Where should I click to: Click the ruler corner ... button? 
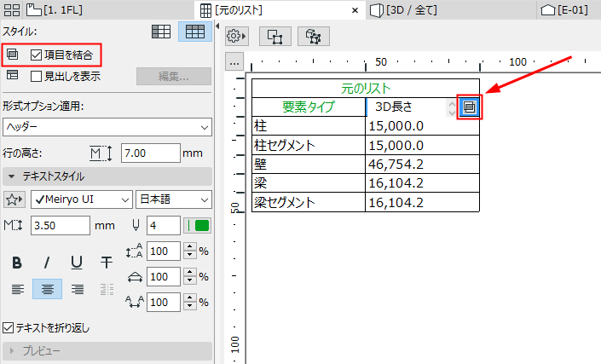click(x=234, y=62)
